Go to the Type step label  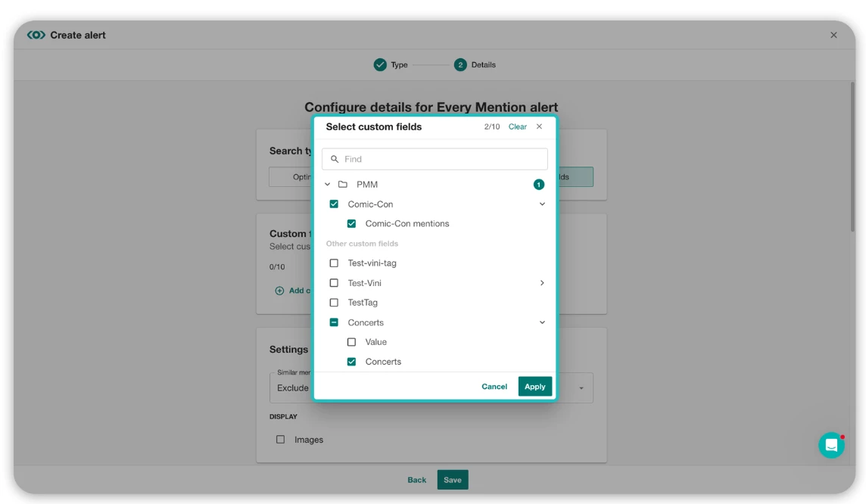399,64
